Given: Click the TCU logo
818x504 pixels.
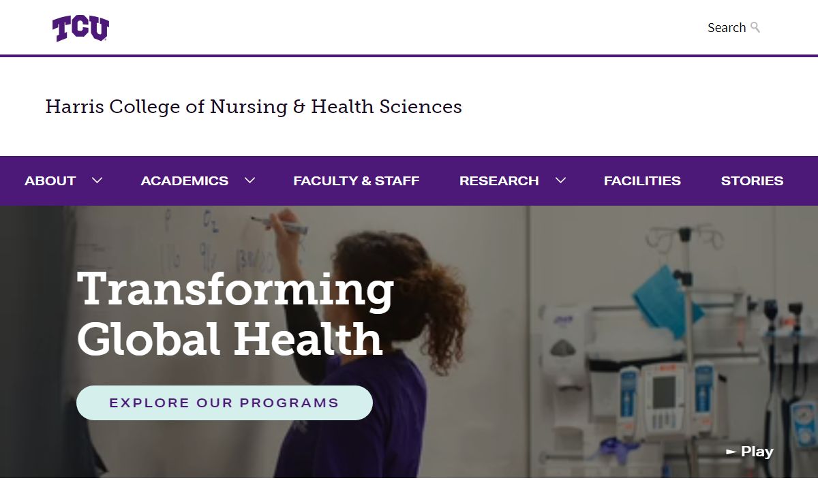Looking at the screenshot, I should pos(80,29).
